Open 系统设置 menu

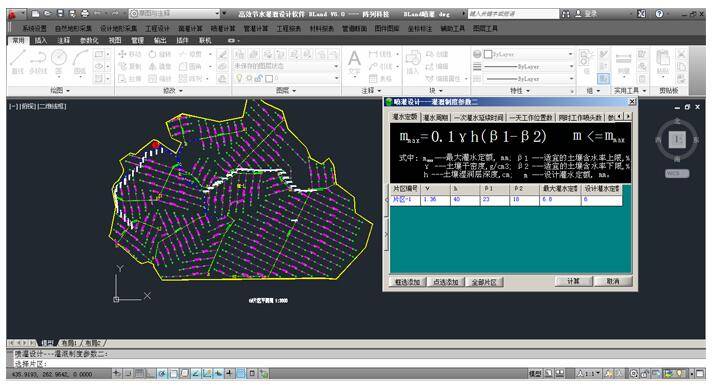(34, 28)
